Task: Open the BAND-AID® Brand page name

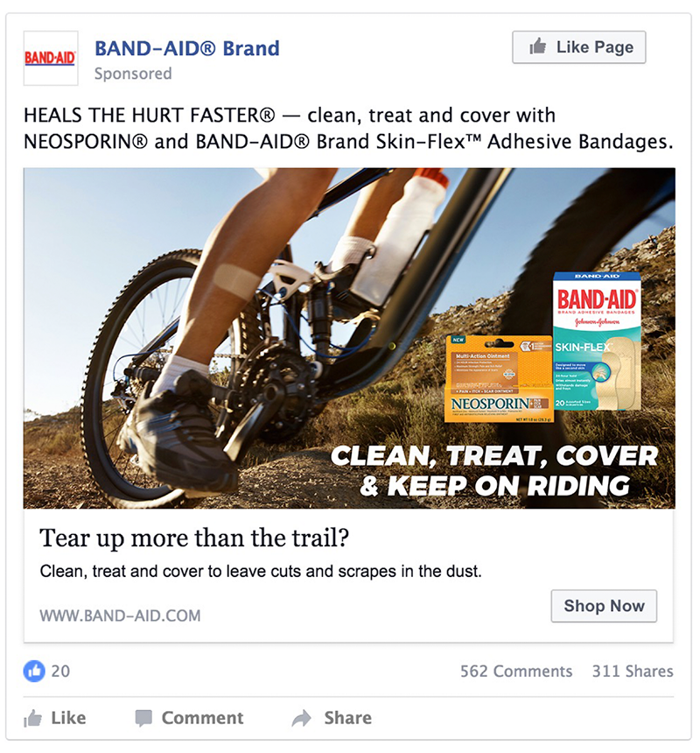Action: 187,48
